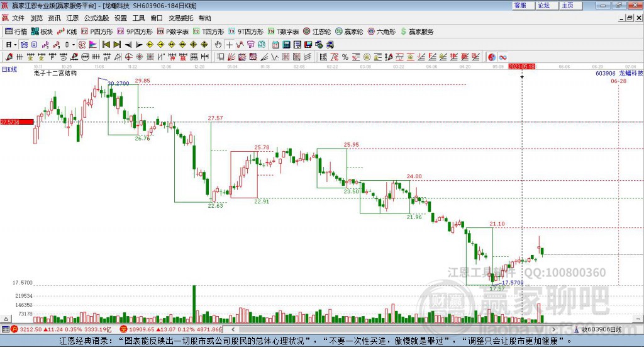Open the calculator icon in toolbar
The height and width of the screenshot is (347, 644).
(287, 45)
